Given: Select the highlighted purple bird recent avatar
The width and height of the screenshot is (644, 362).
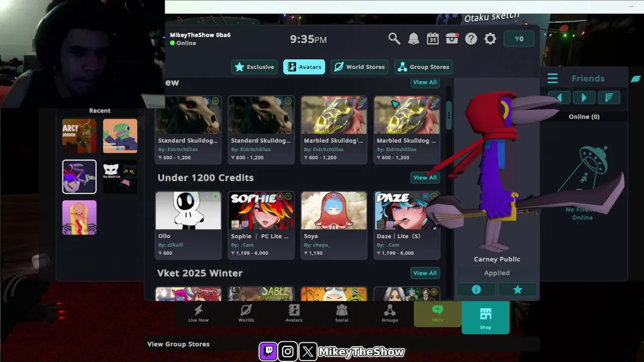Looking at the screenshot, I should coord(79,176).
